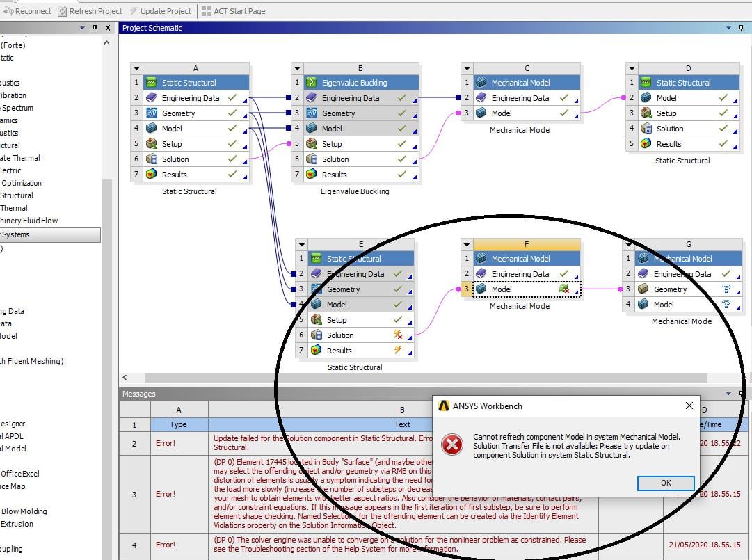Open the Messages pane options dropdown
The width and height of the screenshot is (752, 560).
(x=728, y=394)
